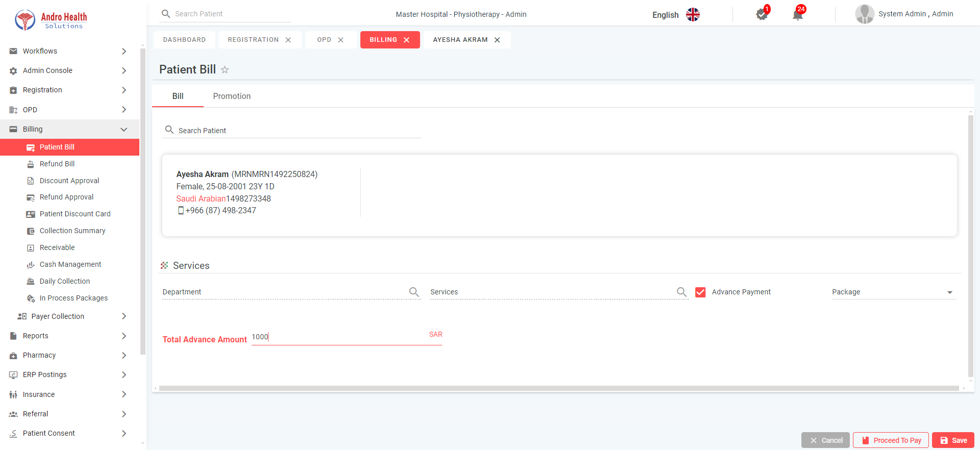Mark Patient Bill as favorite star

pyautogui.click(x=225, y=70)
